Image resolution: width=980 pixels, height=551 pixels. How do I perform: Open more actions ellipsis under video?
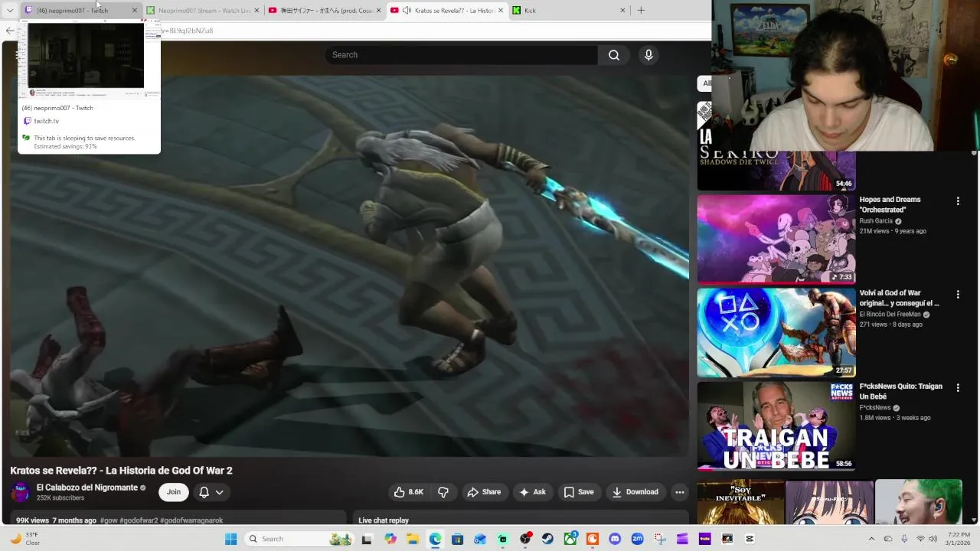(x=679, y=492)
